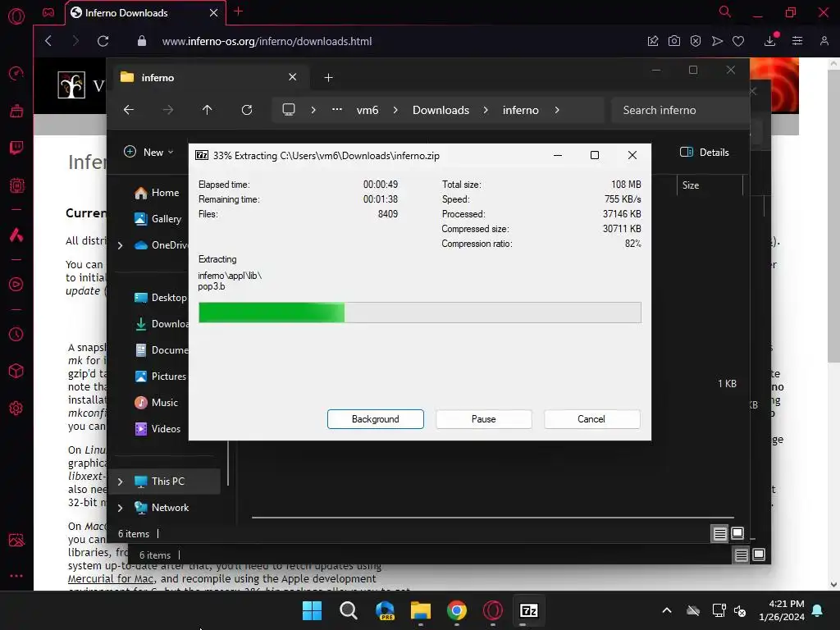Expand chevron between vm6 and Downloads
The image size is (840, 630).
[x=395, y=110]
